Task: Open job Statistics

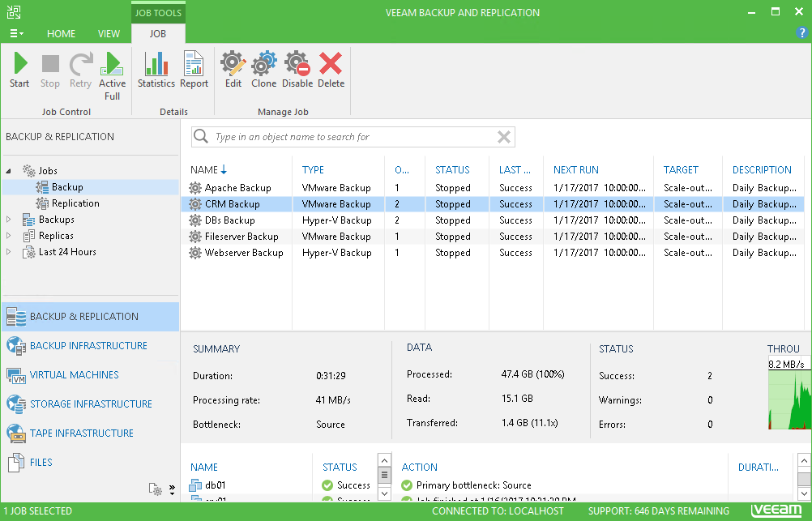Action: click(156, 70)
